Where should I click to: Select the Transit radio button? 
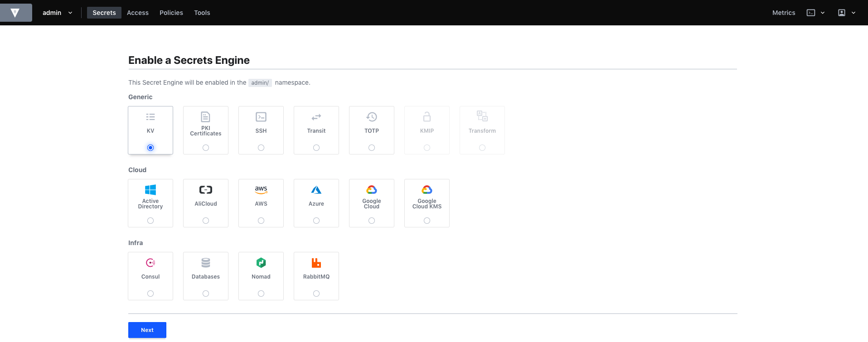coord(316,148)
